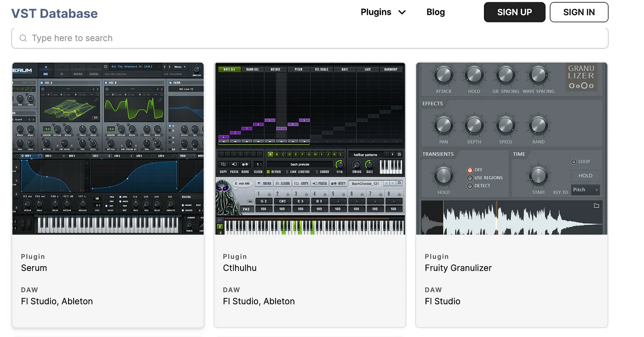Open the Ctlhulhu plugin card title
Viewport: 644px width, 337px height.
click(x=240, y=268)
